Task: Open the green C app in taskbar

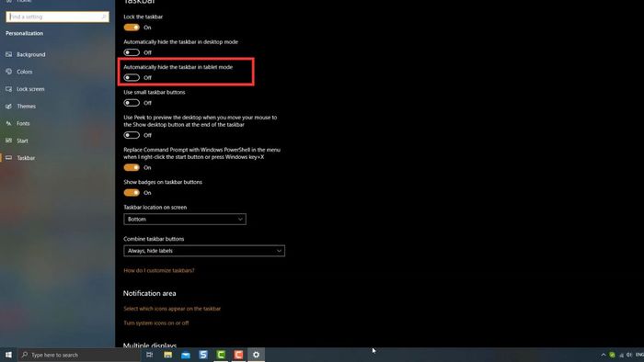Action: pyautogui.click(x=221, y=355)
